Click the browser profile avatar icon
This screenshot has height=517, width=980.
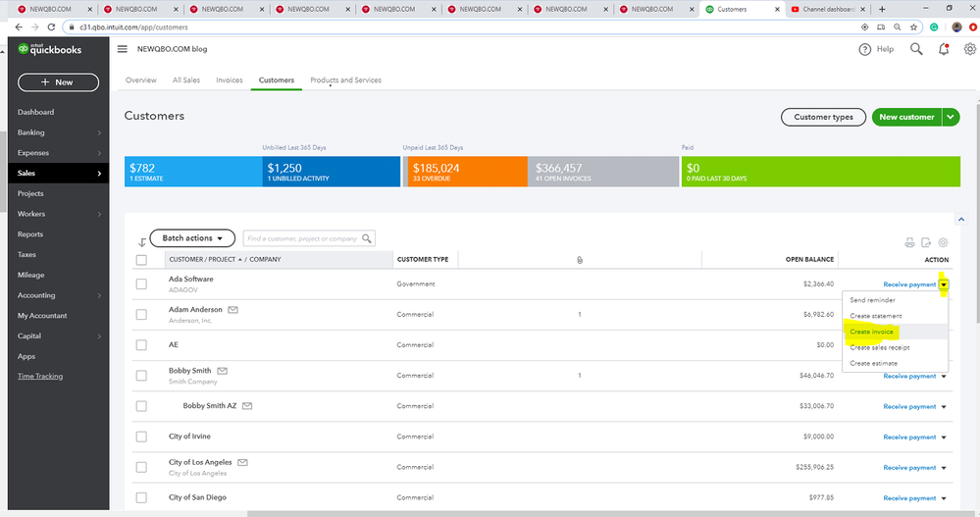coord(956,26)
